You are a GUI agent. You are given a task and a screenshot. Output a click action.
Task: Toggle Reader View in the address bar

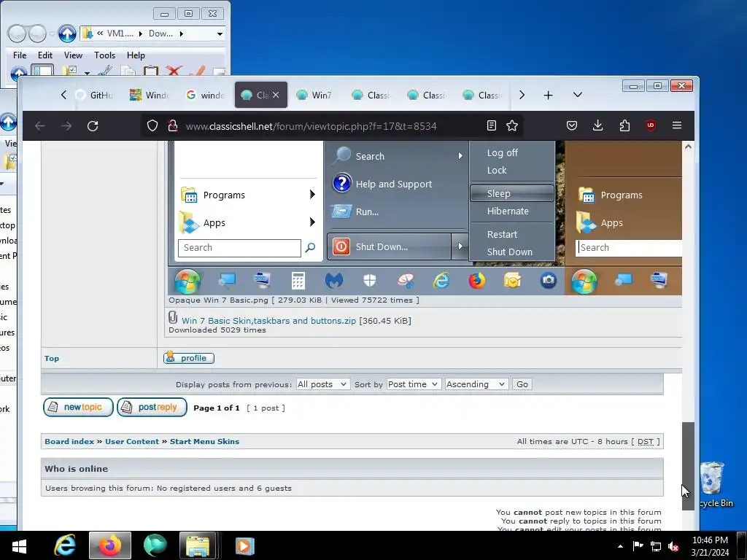pos(491,125)
